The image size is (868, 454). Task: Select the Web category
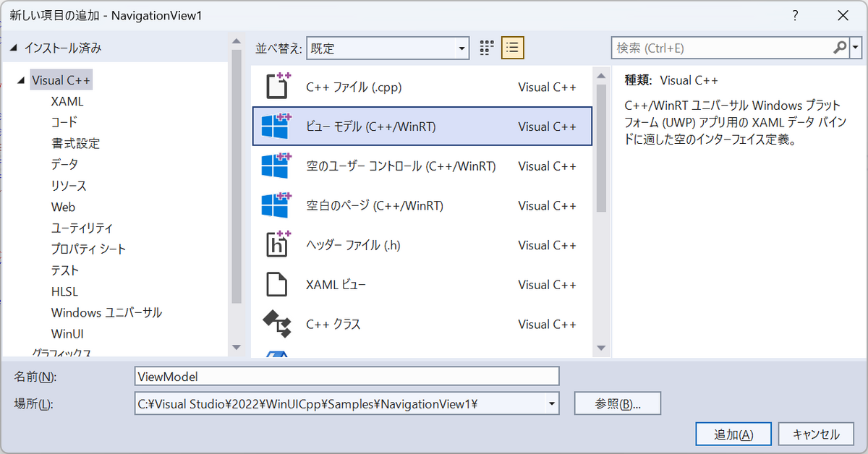tap(63, 207)
